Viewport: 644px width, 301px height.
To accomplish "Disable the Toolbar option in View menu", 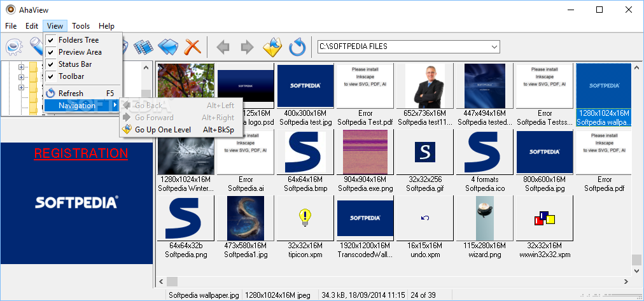I will point(83,76).
